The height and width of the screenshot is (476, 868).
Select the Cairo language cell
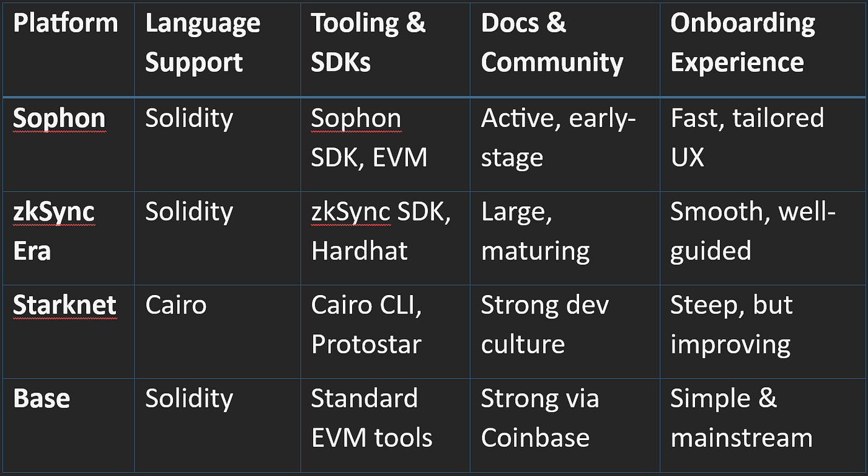coord(218,332)
